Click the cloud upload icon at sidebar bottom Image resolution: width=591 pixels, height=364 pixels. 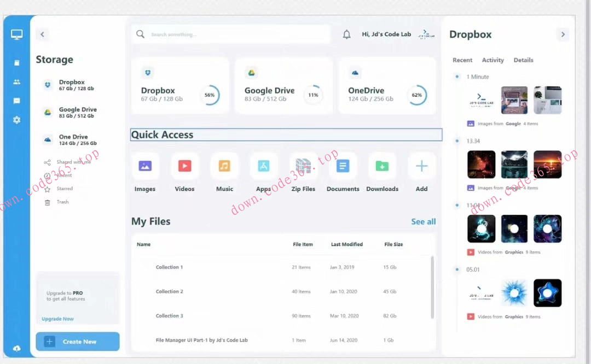click(x=16, y=349)
